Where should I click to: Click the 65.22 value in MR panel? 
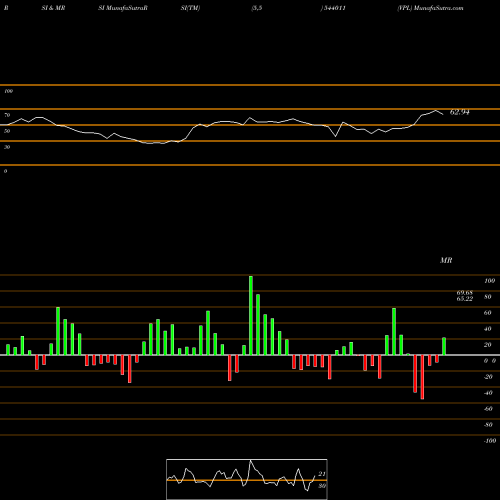[465, 299]
